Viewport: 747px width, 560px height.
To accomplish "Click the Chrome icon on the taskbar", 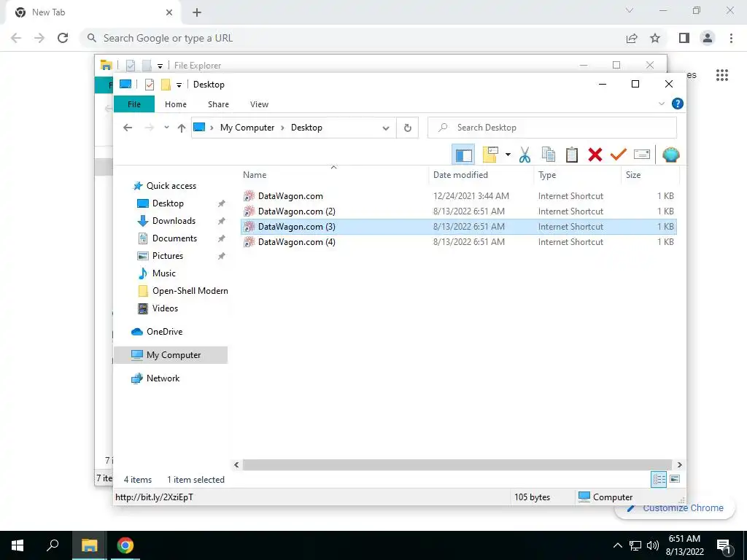I will 125,545.
